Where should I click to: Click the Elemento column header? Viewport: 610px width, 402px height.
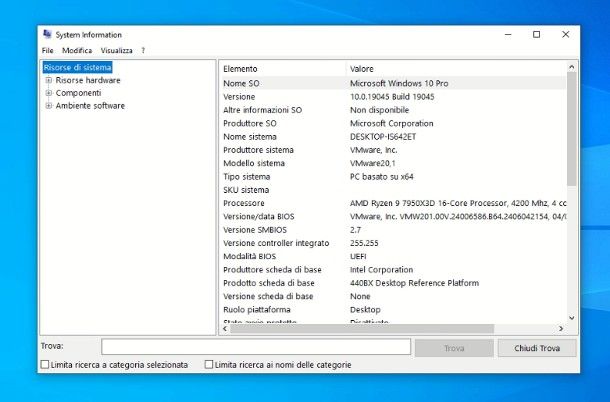coord(282,69)
